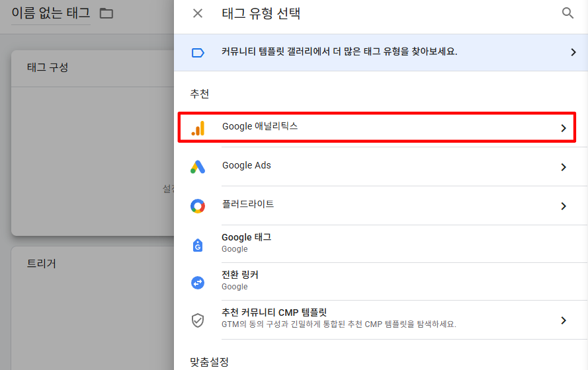Click the 플러드라이트 ring icon
The image size is (588, 370).
click(x=198, y=206)
